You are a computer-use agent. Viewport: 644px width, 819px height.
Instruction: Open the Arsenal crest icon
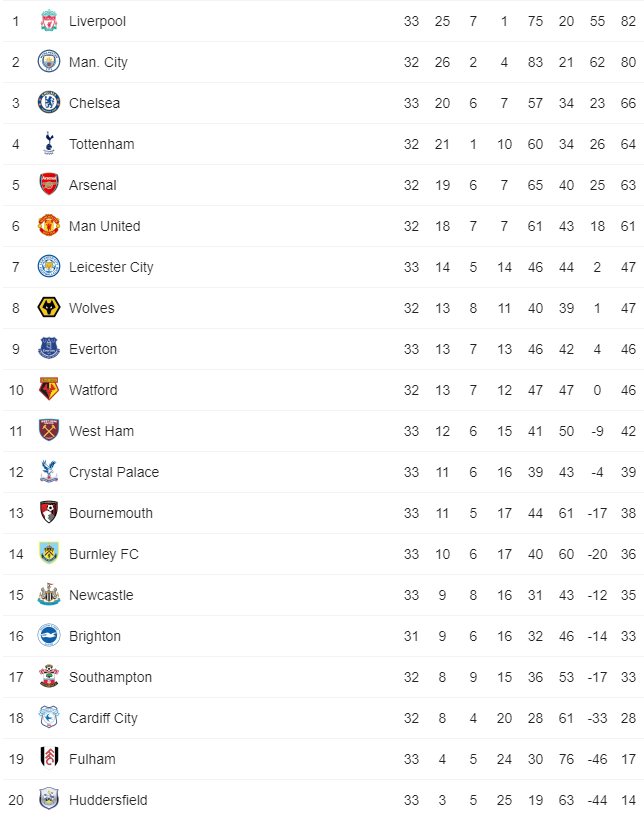(49, 184)
